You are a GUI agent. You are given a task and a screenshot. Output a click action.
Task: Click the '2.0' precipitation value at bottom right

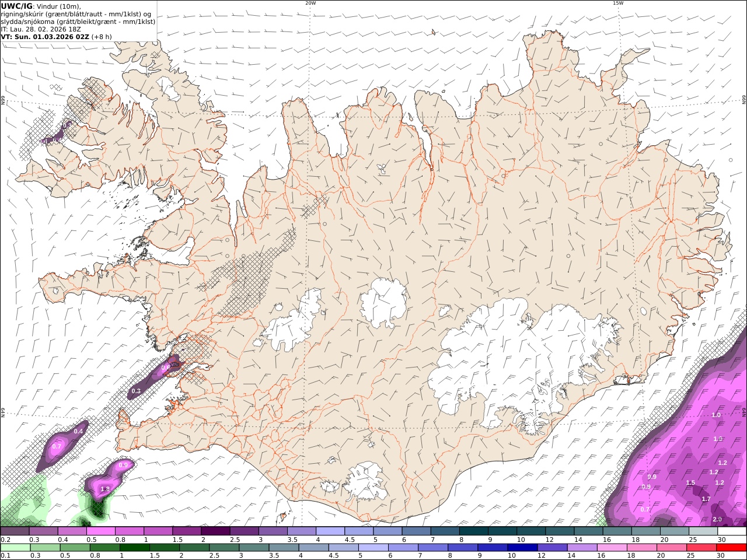pyautogui.click(x=717, y=519)
